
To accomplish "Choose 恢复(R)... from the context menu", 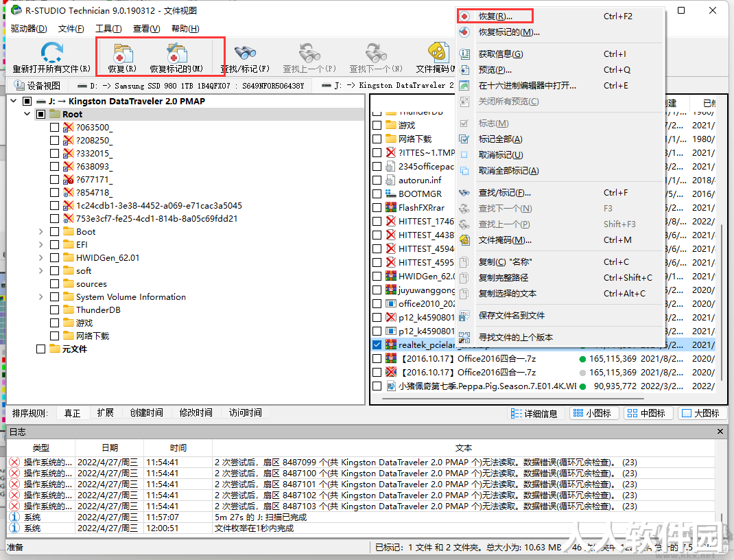I will pos(560,16).
